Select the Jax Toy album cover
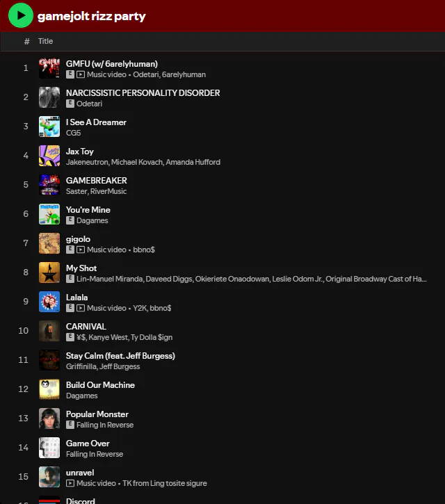This screenshot has height=504, width=445. pos(49,156)
